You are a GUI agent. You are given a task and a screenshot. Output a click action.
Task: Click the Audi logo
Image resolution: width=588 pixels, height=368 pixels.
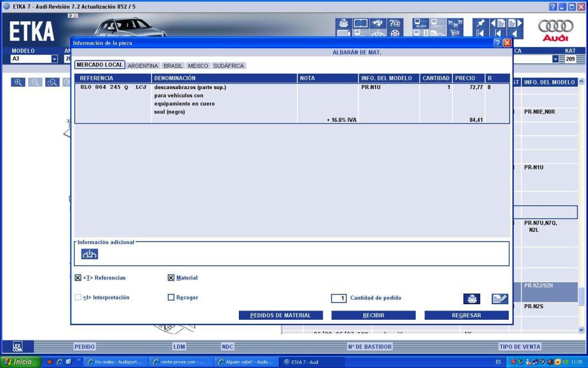(555, 30)
